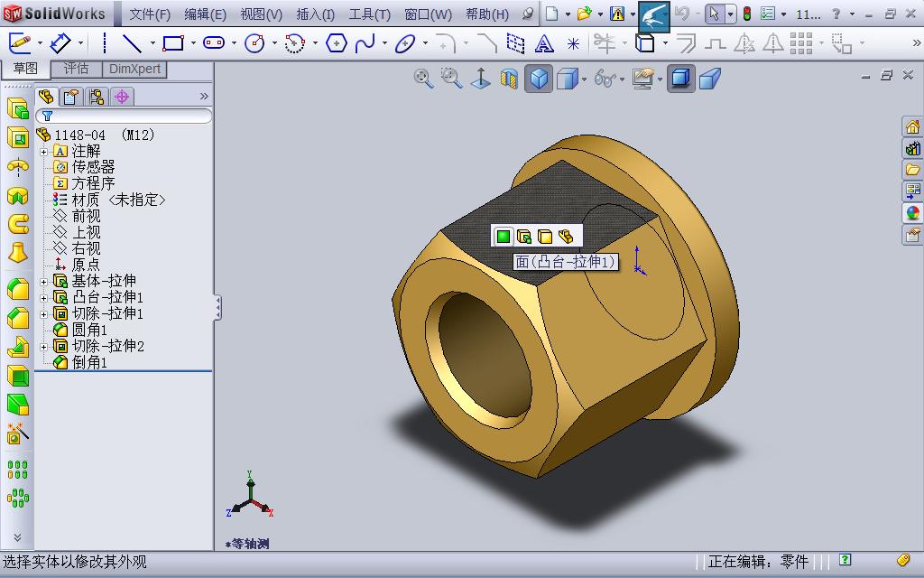Switch to the 评估 tab

(x=76, y=69)
